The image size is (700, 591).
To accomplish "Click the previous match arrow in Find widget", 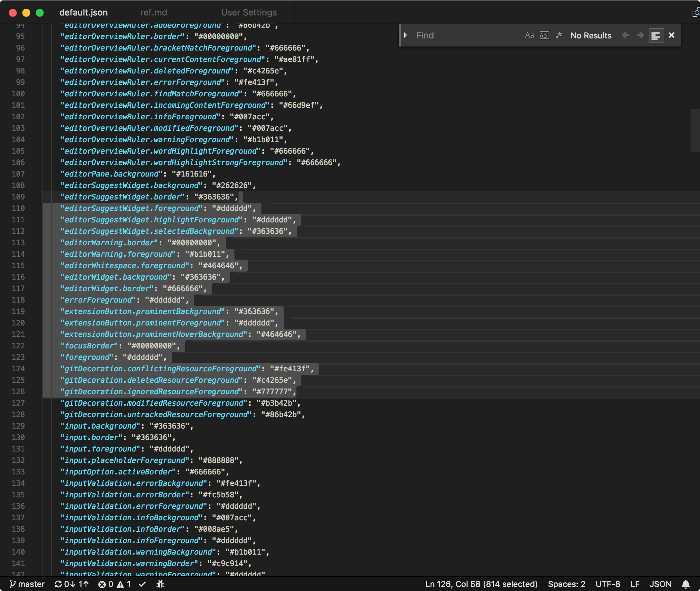I will pos(626,35).
